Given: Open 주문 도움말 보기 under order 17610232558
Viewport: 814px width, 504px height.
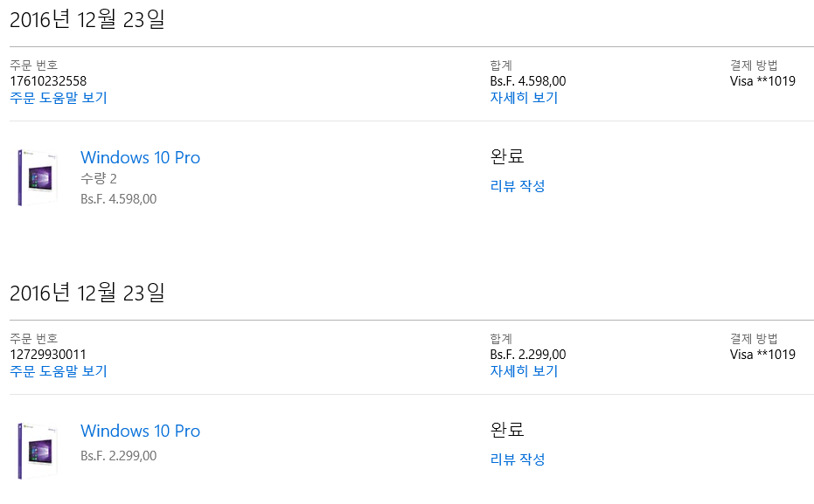Looking at the screenshot, I should pyautogui.click(x=59, y=98).
